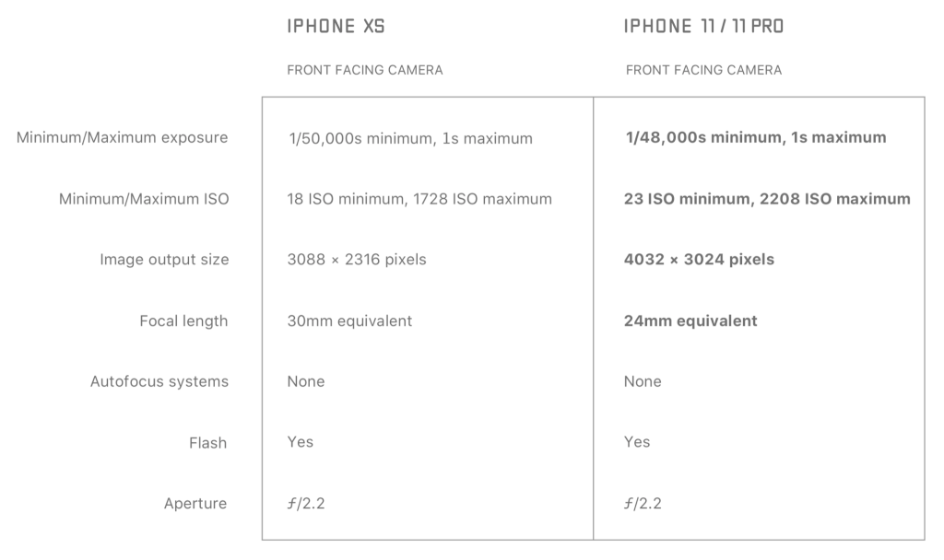This screenshot has height=560, width=944.
Task: Select the 1/50,000s minimum exposure value
Action: (410, 139)
